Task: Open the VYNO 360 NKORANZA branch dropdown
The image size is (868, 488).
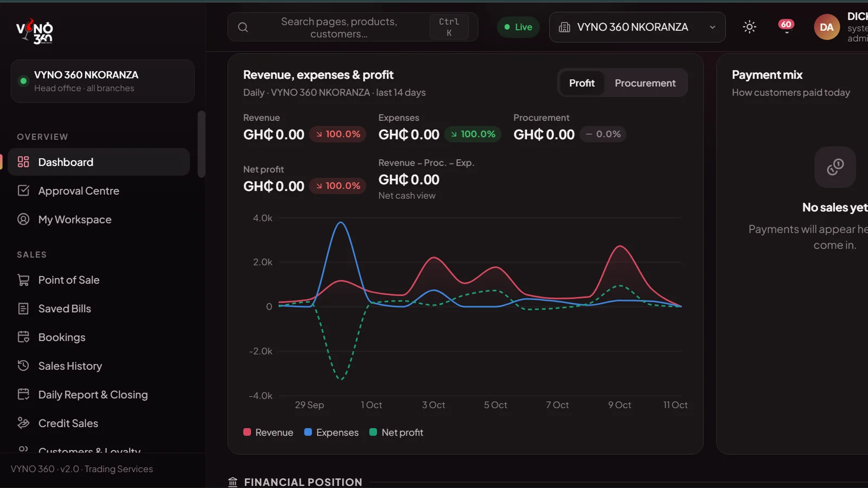Action: (x=637, y=27)
